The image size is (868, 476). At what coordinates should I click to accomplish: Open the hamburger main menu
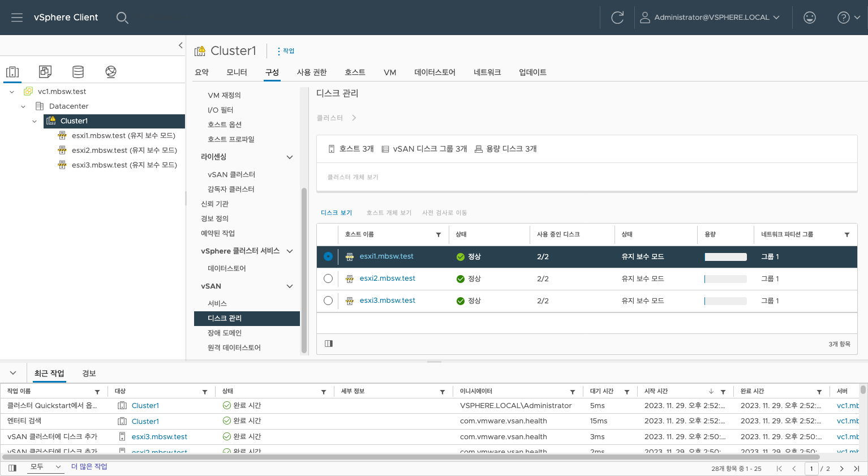pos(17,18)
